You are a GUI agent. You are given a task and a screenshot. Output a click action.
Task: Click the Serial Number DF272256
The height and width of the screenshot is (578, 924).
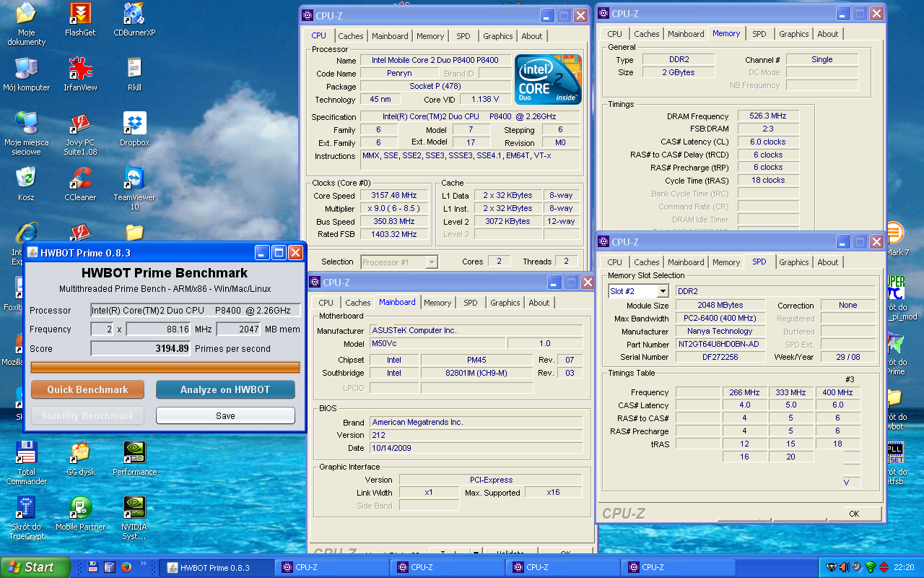722,357
